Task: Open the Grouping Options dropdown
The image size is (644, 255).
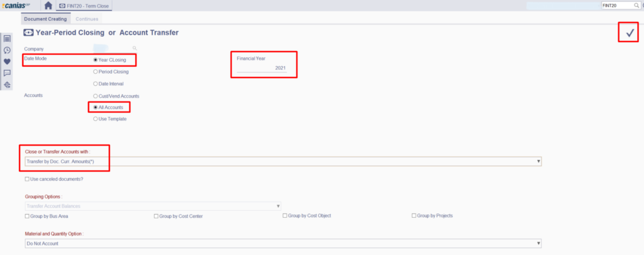Action: pyautogui.click(x=277, y=206)
